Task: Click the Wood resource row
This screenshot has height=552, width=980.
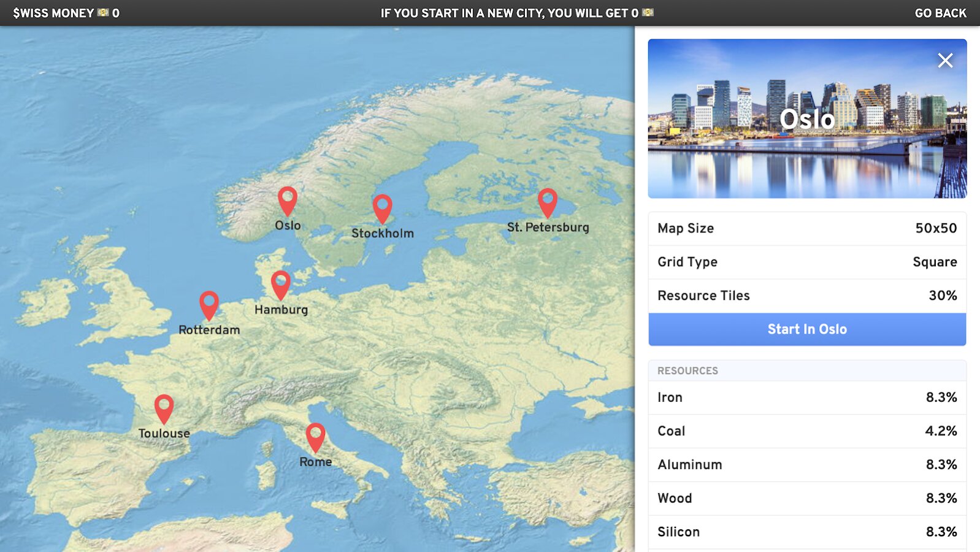Action: (x=807, y=499)
